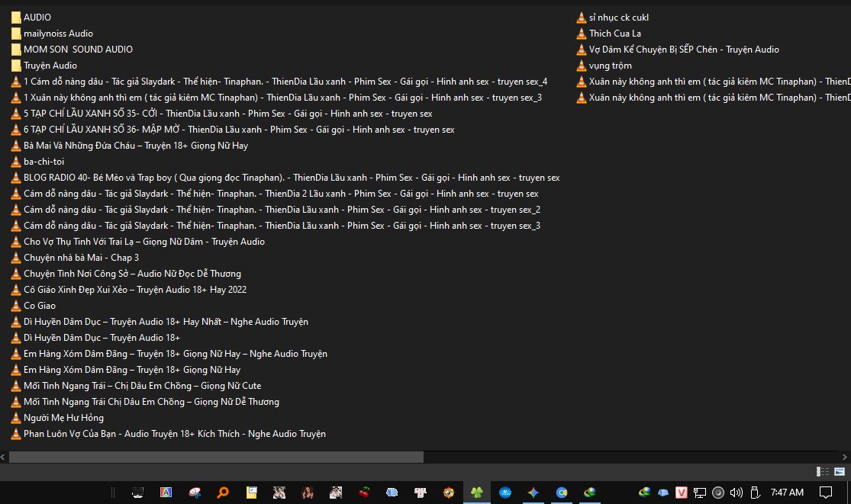Select the VLC file vụng trộm
Image resolution: width=851 pixels, height=504 pixels.
click(x=604, y=66)
